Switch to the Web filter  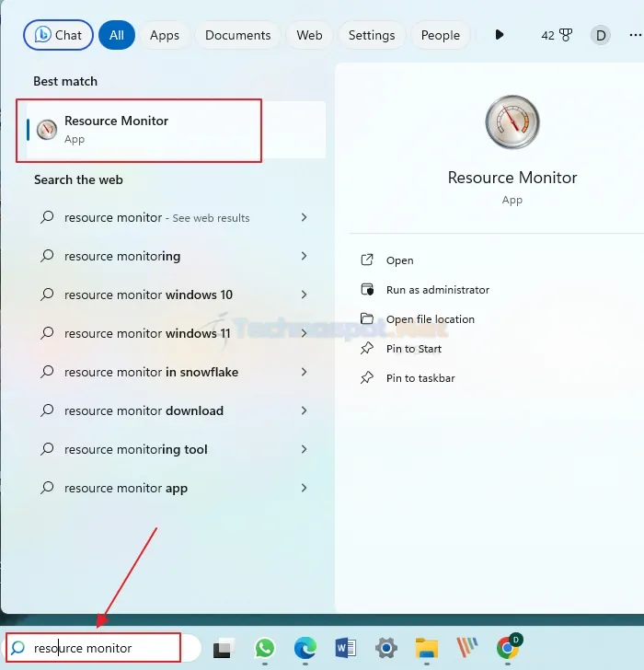(x=309, y=35)
